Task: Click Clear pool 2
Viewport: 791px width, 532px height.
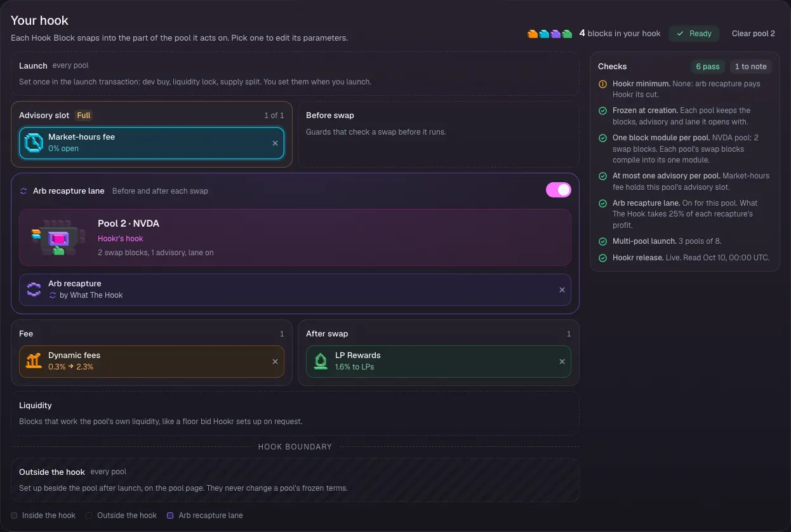Action: point(754,34)
